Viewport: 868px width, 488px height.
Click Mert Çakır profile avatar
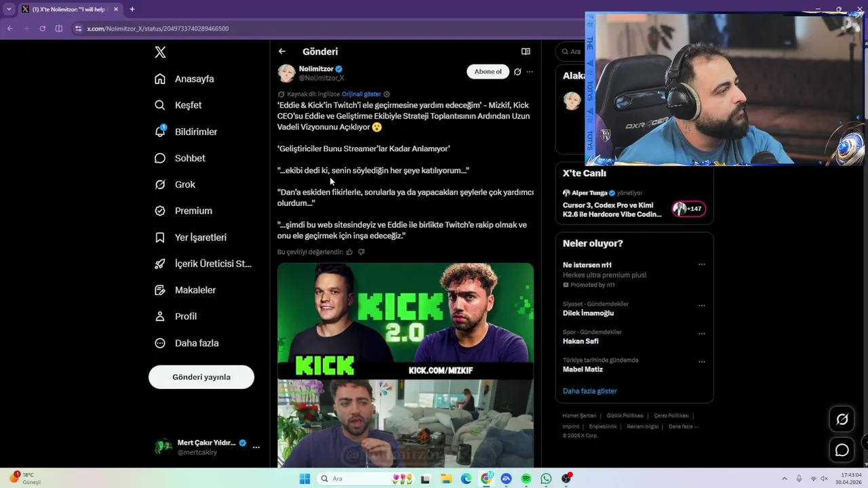[163, 447]
